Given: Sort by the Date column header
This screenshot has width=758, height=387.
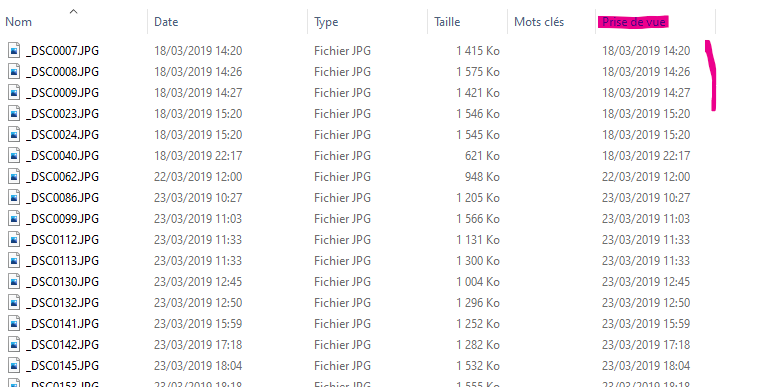Looking at the screenshot, I should (166, 22).
